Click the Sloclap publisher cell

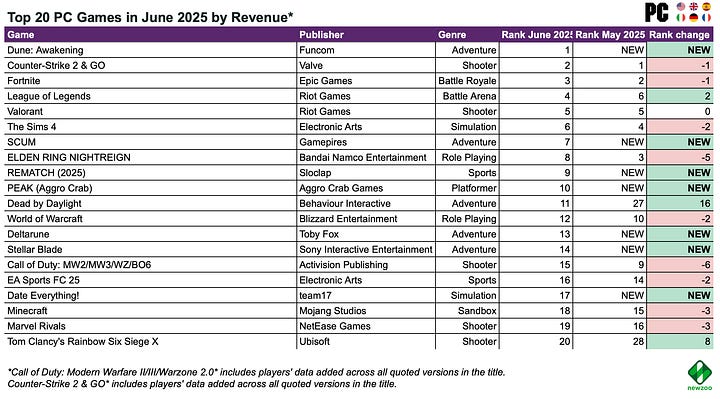366,173
